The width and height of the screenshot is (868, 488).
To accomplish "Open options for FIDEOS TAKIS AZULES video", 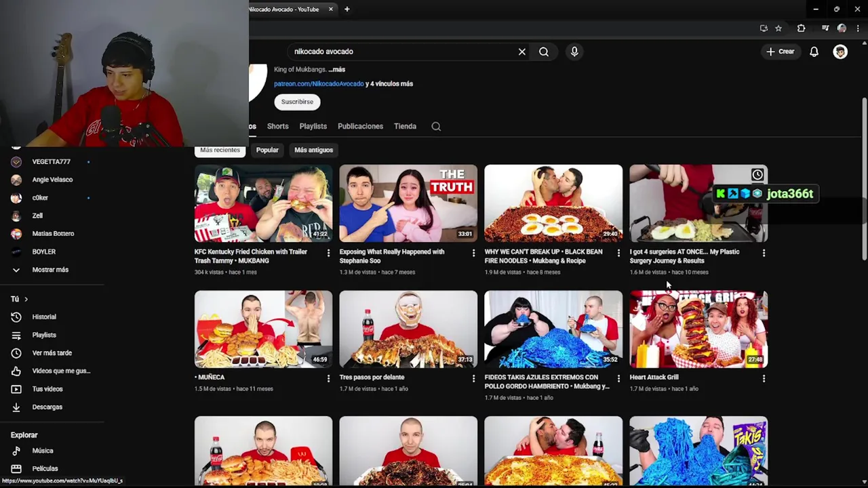I will point(618,378).
